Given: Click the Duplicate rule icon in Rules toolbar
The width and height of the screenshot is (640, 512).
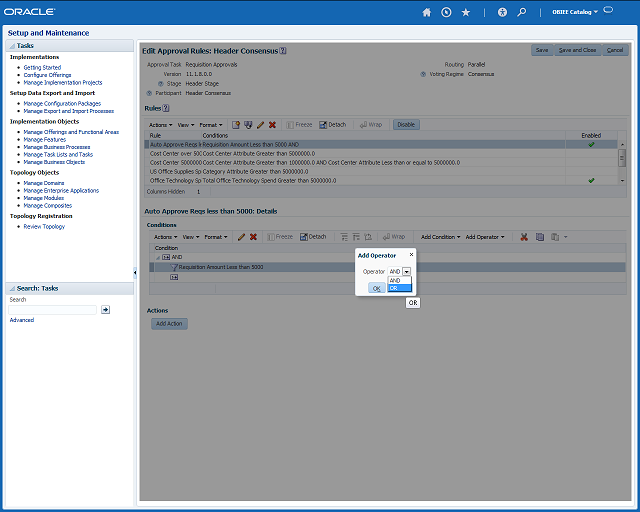Looking at the screenshot, I should pyautogui.click(x=248, y=125).
